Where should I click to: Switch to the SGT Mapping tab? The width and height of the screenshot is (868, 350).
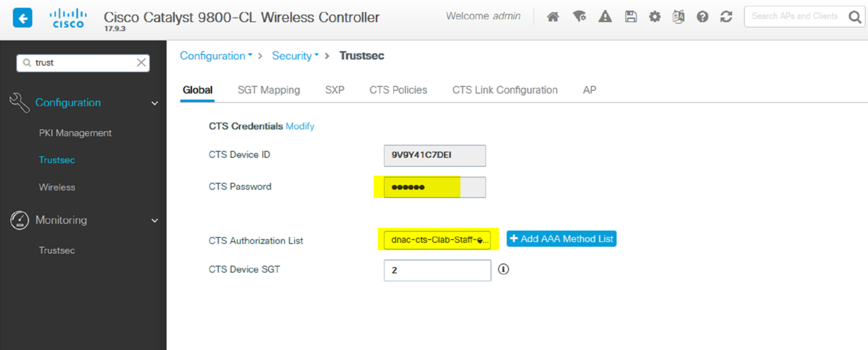click(269, 90)
